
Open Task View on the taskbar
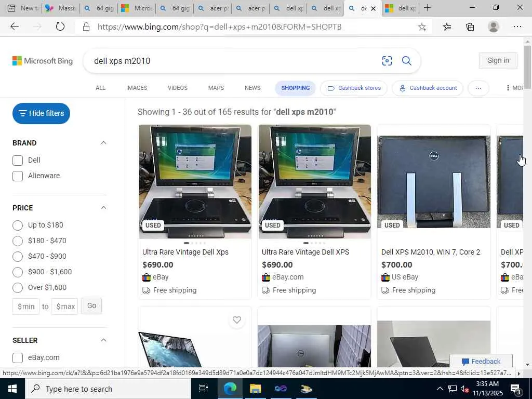[203, 389]
